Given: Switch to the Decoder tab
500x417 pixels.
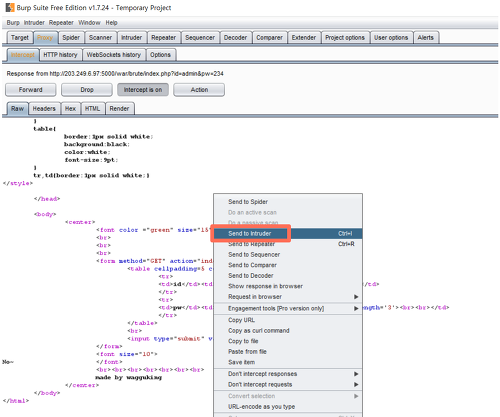Looking at the screenshot, I should (235, 38).
